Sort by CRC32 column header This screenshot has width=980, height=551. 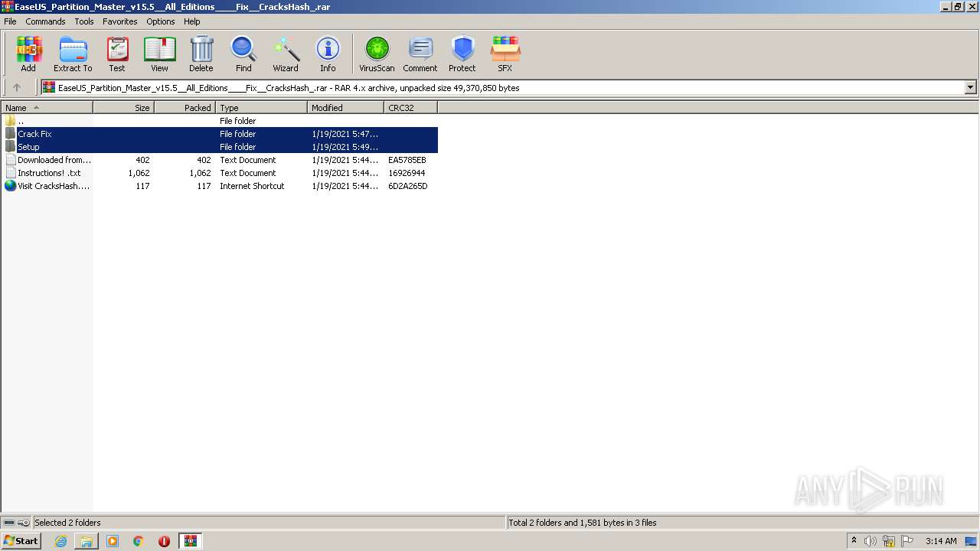coord(410,108)
